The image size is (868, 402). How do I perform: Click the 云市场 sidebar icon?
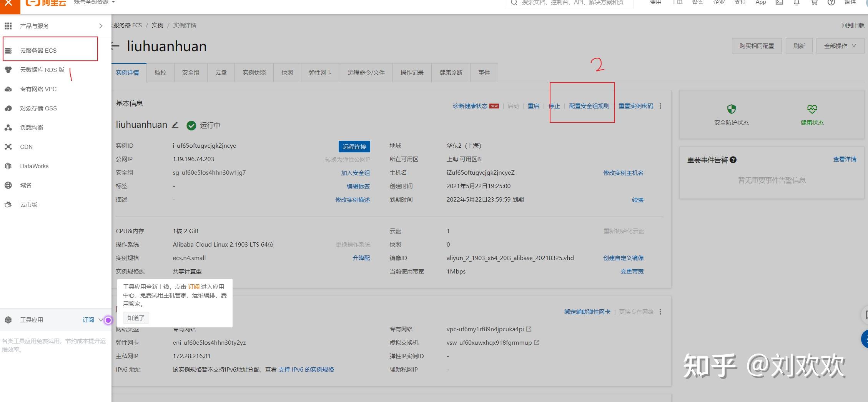(8, 205)
